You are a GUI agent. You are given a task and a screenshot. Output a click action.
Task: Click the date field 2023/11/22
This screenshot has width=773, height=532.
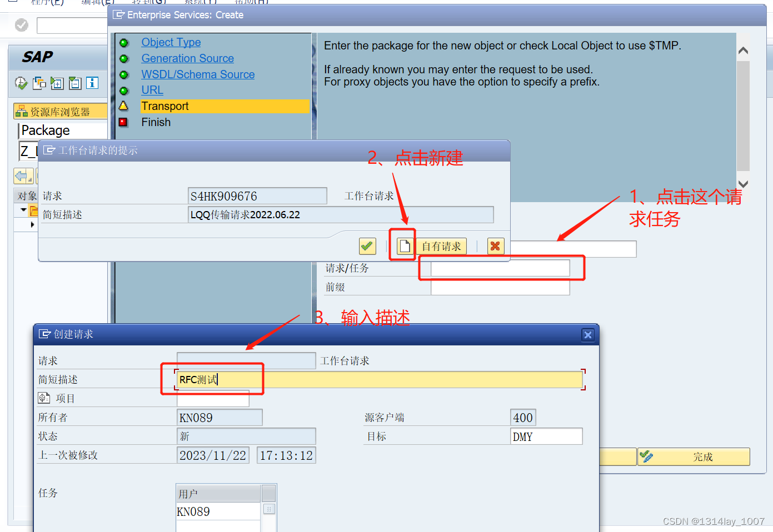(213, 455)
